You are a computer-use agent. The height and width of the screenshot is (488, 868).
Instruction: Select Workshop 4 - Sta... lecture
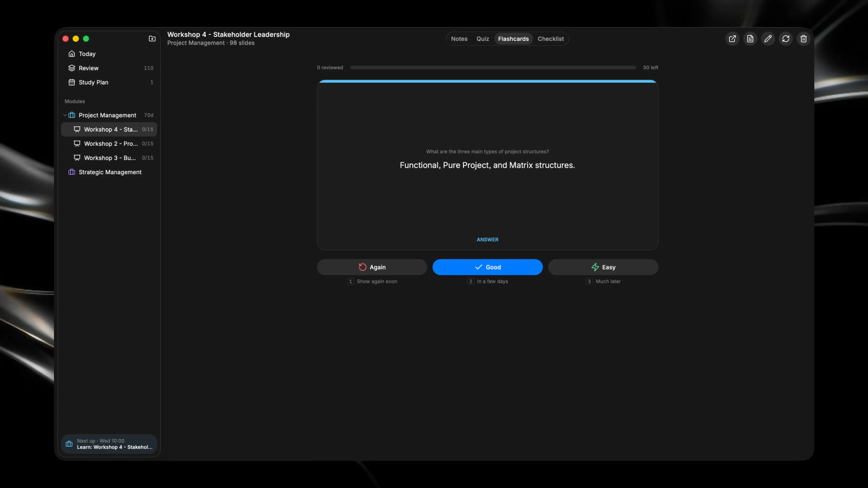click(109, 129)
